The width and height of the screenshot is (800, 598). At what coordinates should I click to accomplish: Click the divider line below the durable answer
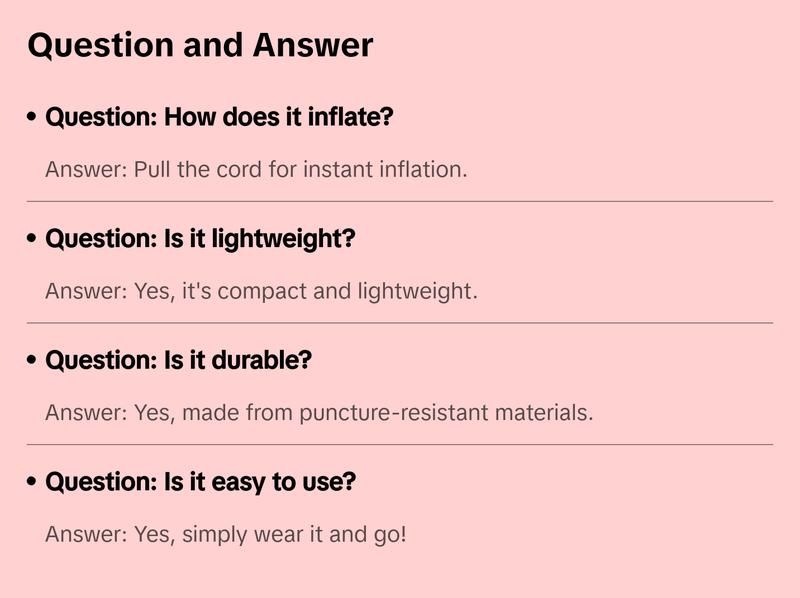[400, 444]
